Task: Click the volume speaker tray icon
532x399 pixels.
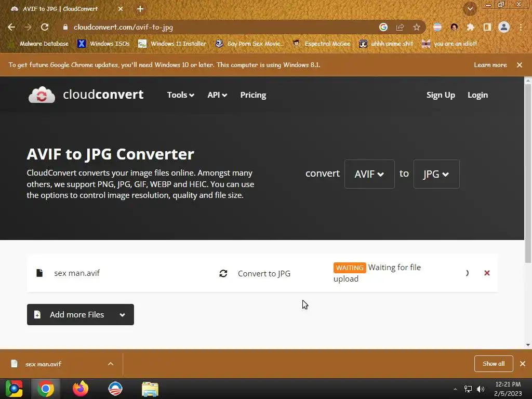Action: point(481,389)
